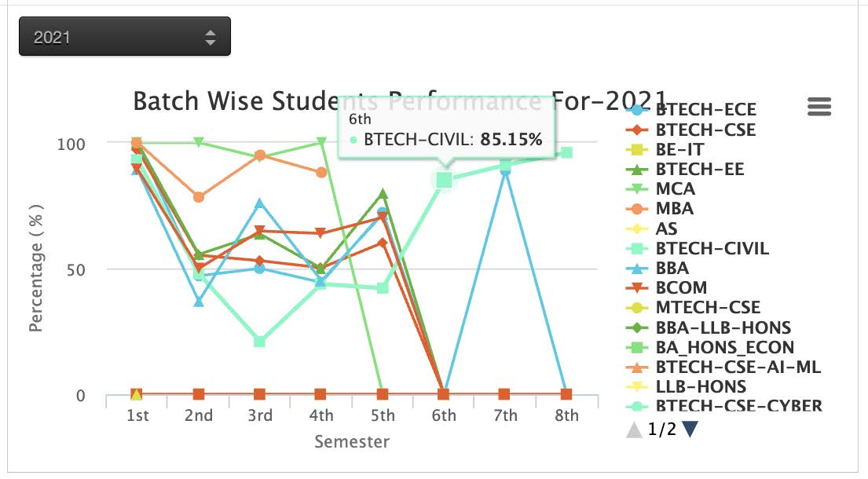
Task: Open the chart hamburger export menu
Action: coord(819,108)
